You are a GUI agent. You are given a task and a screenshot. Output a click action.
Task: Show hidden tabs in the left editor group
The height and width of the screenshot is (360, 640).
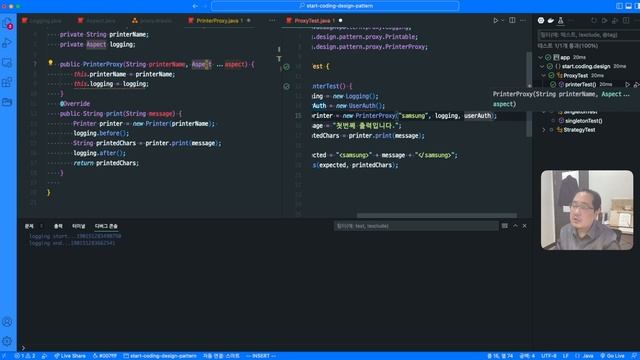(272, 20)
